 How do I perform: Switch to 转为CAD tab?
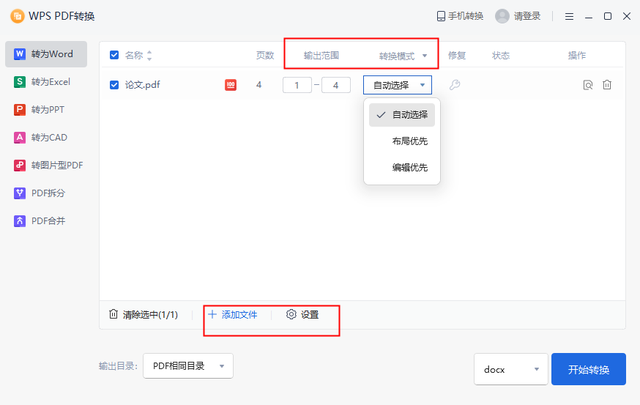[46, 137]
